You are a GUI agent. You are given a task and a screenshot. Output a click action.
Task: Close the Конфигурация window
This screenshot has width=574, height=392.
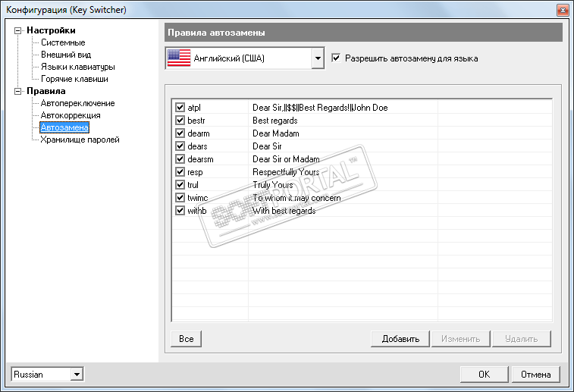point(563,10)
